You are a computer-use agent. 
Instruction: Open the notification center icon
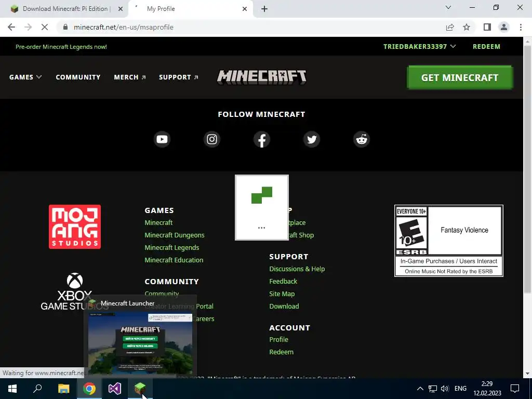[x=515, y=389]
